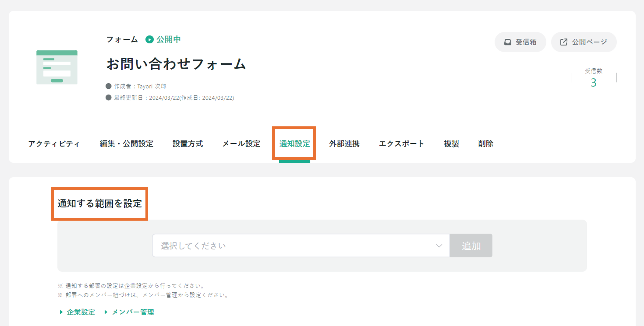Go to the メール設定 tab
The image size is (644, 326).
click(x=241, y=144)
